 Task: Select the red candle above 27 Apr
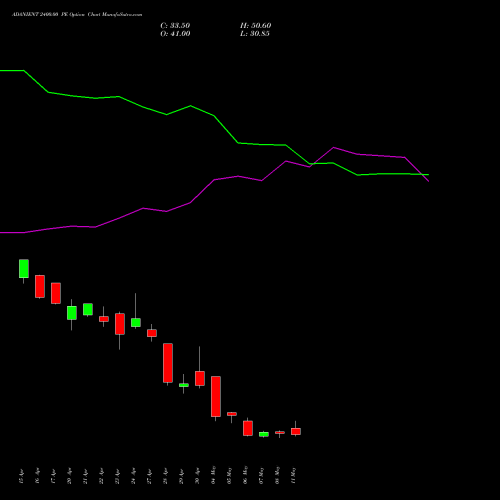pos(152,333)
